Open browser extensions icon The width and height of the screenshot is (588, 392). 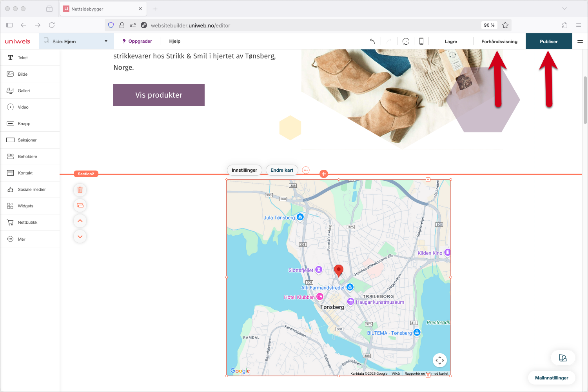(564, 25)
